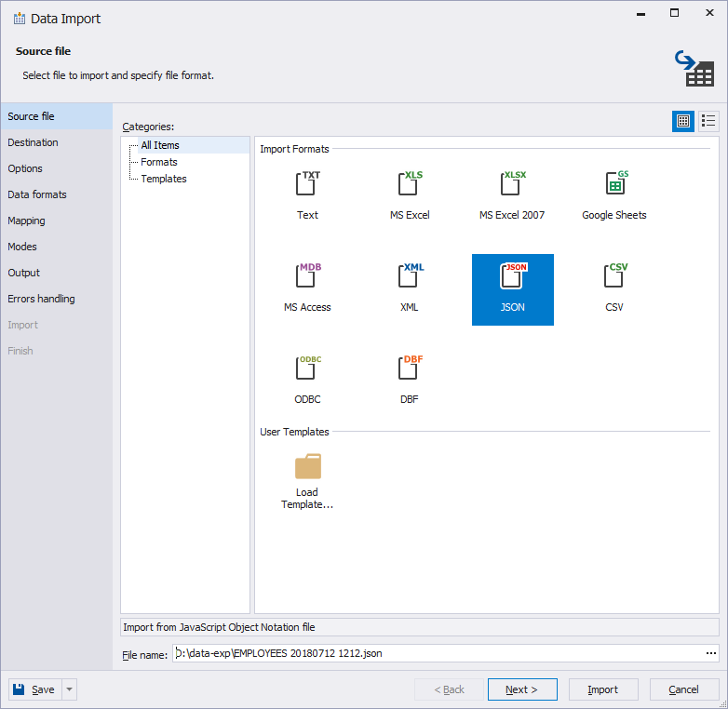Select Formats category in tree

(x=159, y=162)
